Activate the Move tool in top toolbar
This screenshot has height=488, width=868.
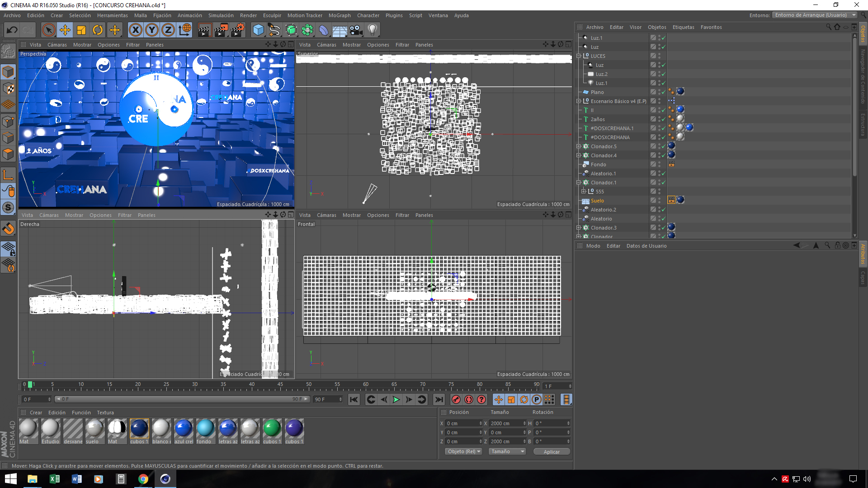click(65, 30)
